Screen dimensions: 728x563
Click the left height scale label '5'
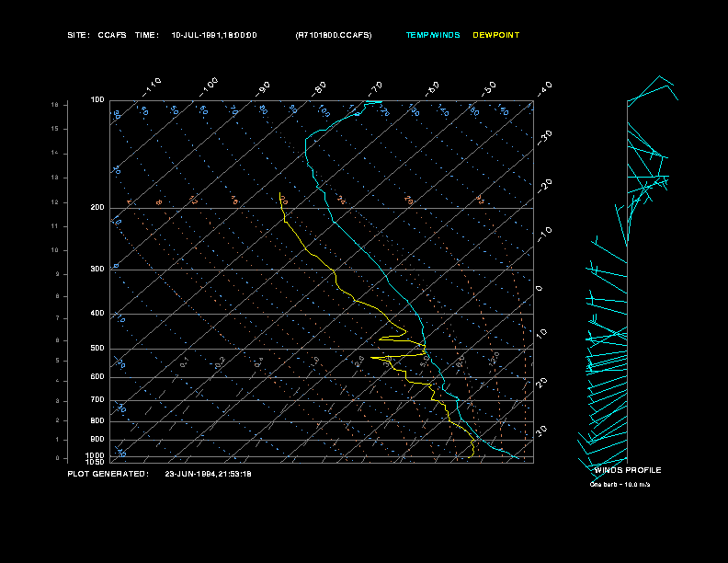(x=58, y=361)
